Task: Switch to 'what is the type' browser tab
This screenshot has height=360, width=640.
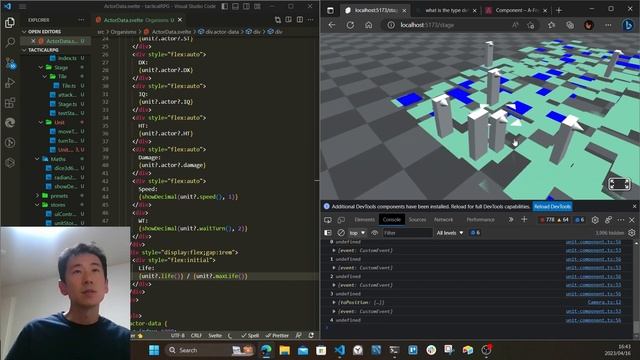Action: point(446,10)
